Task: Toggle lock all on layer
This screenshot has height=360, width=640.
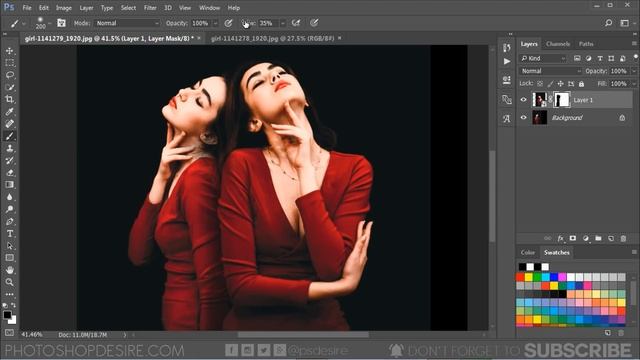Action: [x=581, y=84]
